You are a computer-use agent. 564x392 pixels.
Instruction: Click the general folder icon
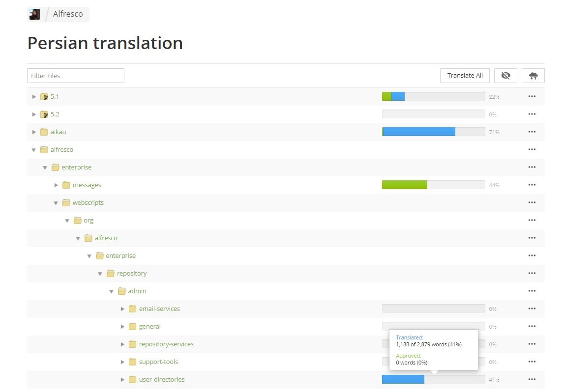[x=133, y=326]
